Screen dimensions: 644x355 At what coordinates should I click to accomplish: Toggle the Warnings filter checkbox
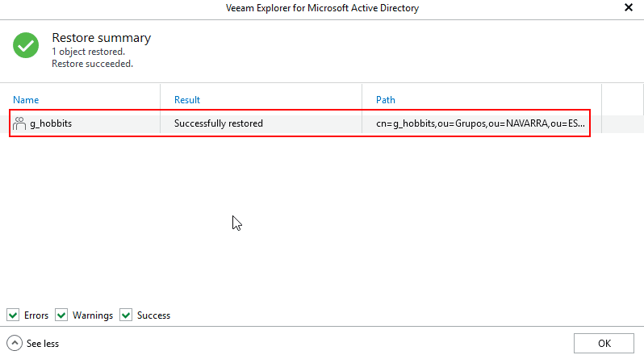coord(61,315)
